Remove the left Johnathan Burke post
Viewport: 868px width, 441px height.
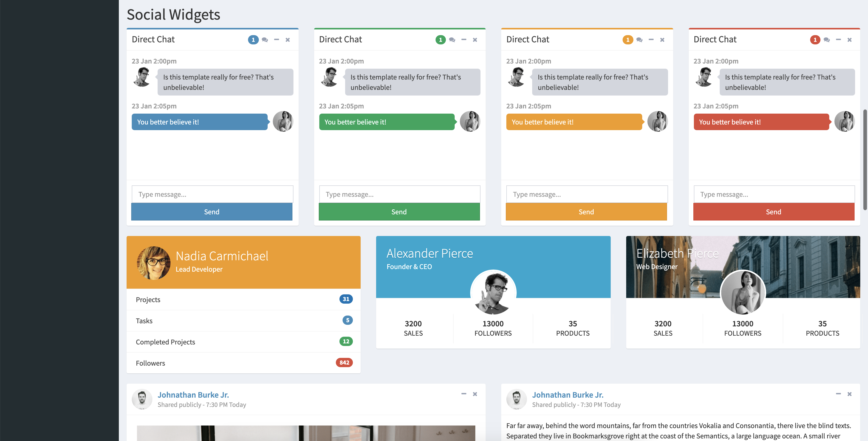pyautogui.click(x=475, y=394)
